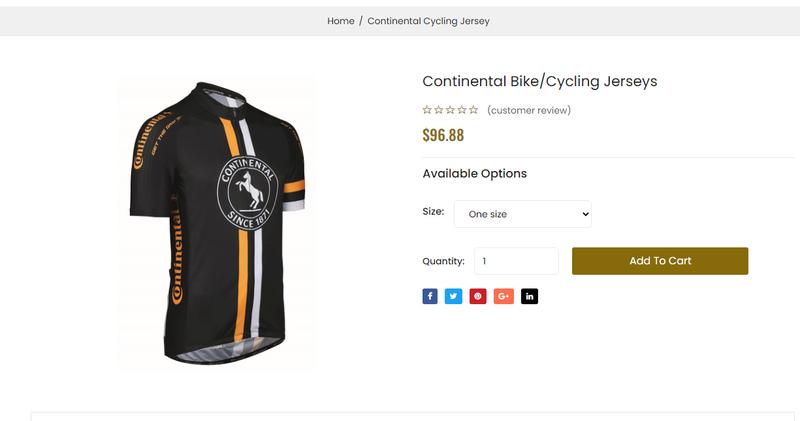Share product on Twitter

pyautogui.click(x=454, y=296)
